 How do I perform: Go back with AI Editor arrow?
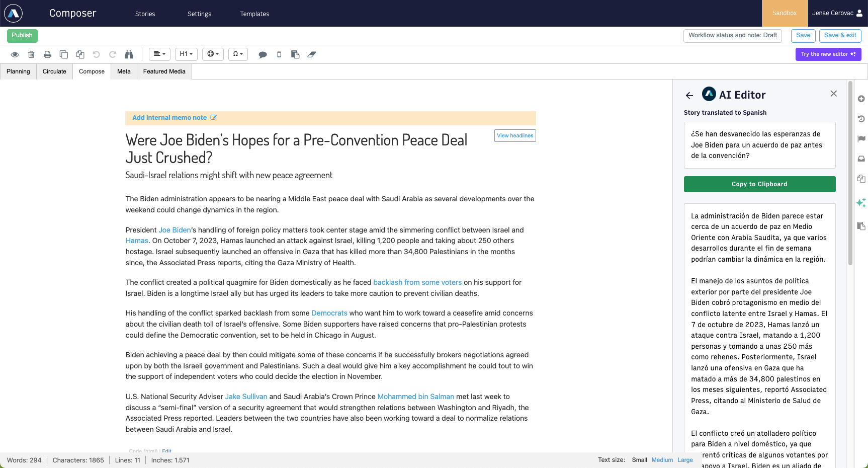click(x=689, y=95)
